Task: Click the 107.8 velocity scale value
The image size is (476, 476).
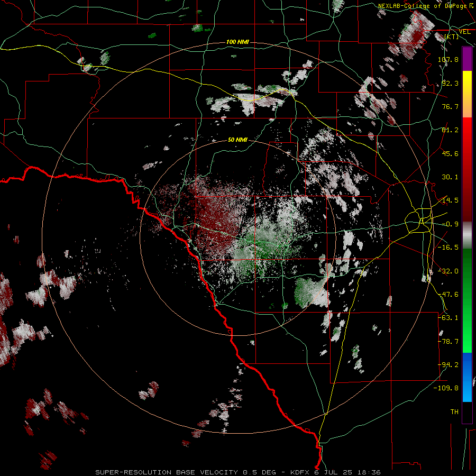Action: click(448, 59)
